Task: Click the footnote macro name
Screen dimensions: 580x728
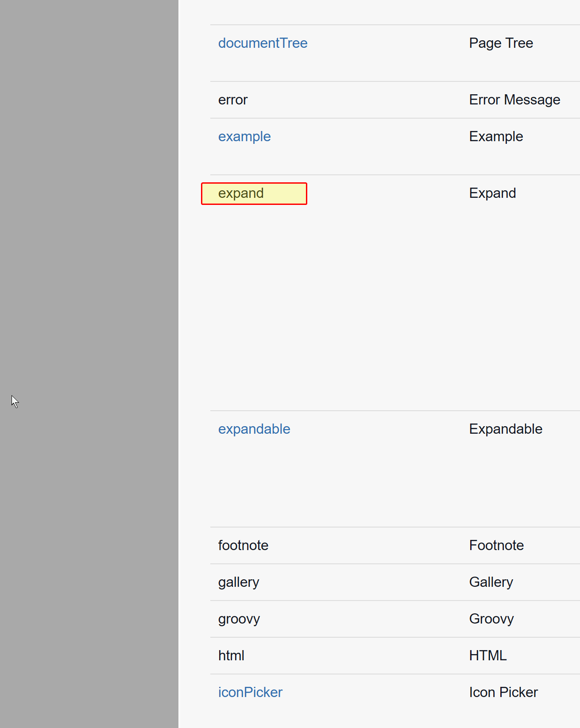Action: pyautogui.click(x=243, y=545)
